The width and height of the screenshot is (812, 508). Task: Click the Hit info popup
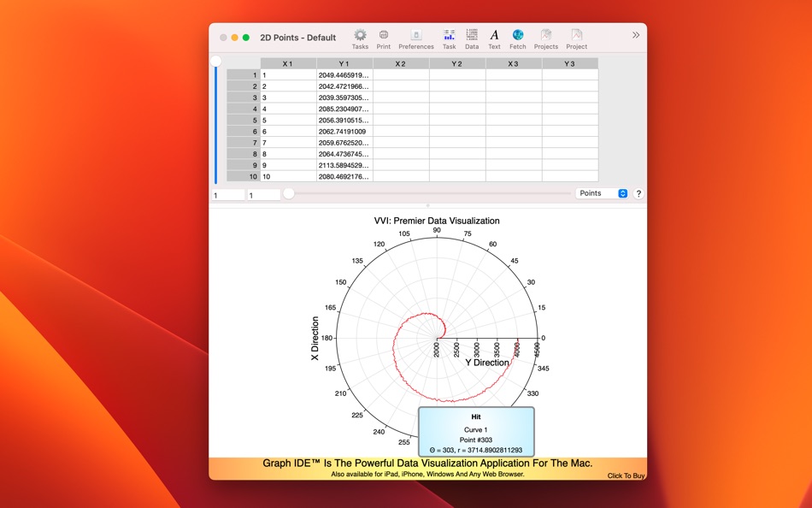click(x=476, y=432)
